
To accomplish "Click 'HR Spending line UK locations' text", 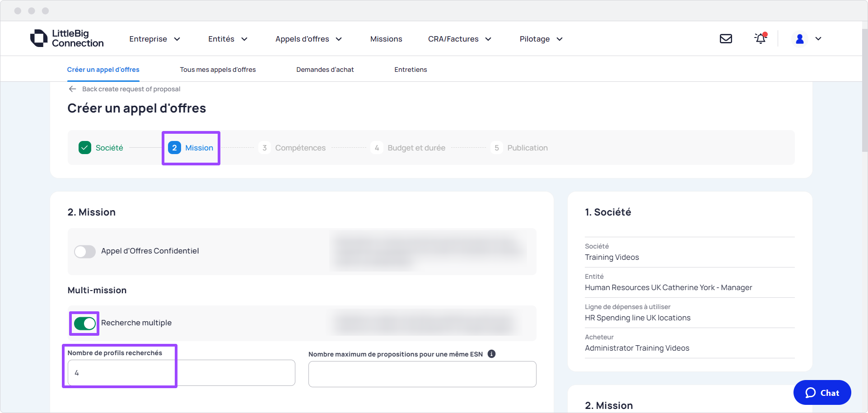I will tap(638, 318).
